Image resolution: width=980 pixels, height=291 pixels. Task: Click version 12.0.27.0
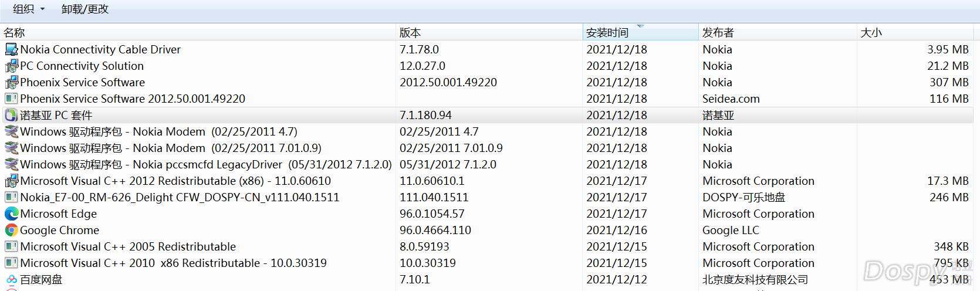[423, 66]
